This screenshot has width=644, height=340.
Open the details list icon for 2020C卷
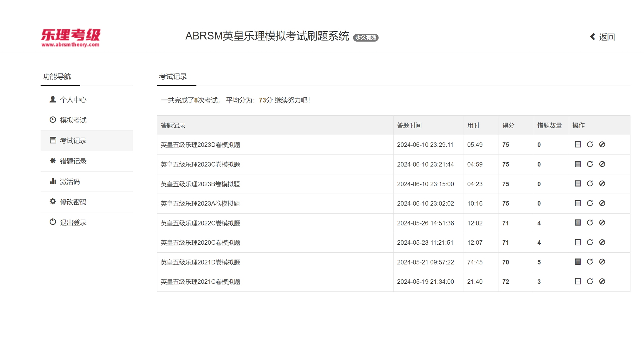[x=578, y=242]
